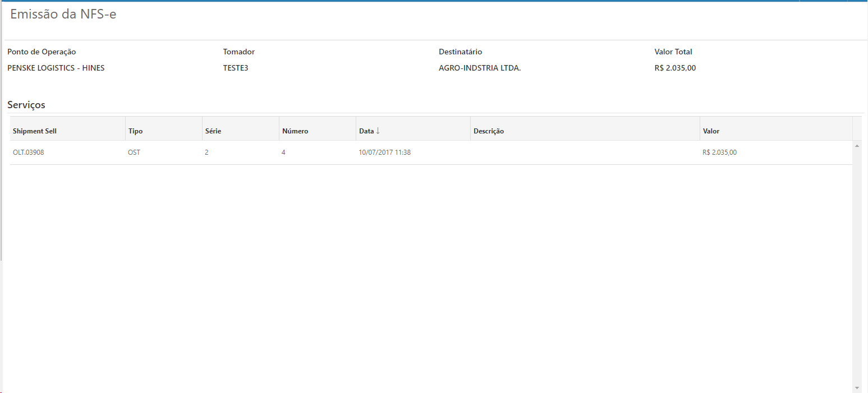Sort by the Shipment Sell column header
The height and width of the screenshot is (393, 868).
point(35,131)
